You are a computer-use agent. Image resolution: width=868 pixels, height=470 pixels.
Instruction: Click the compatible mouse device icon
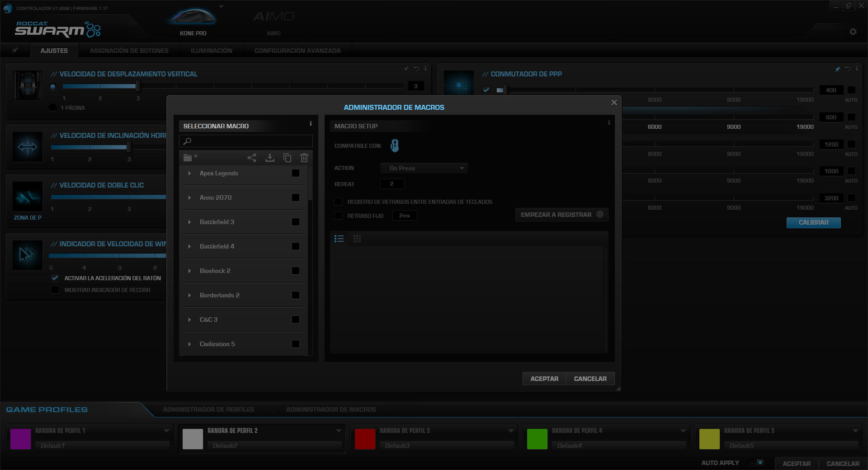click(x=395, y=146)
